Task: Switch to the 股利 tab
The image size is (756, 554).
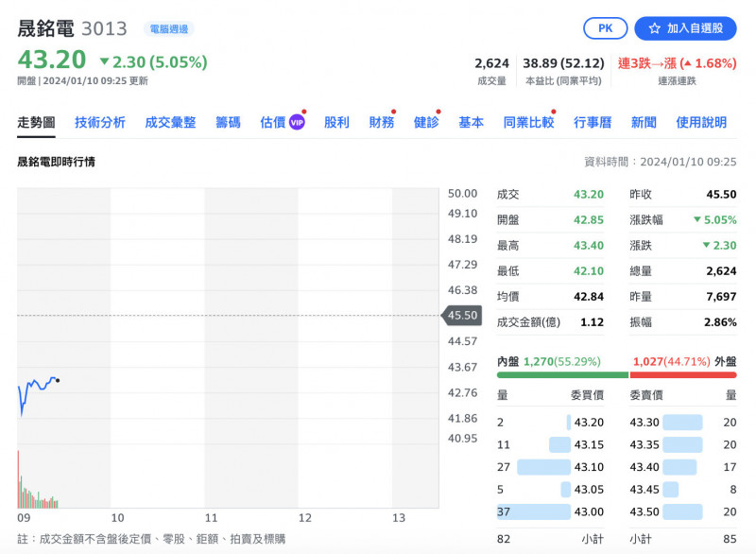Action: click(x=336, y=123)
